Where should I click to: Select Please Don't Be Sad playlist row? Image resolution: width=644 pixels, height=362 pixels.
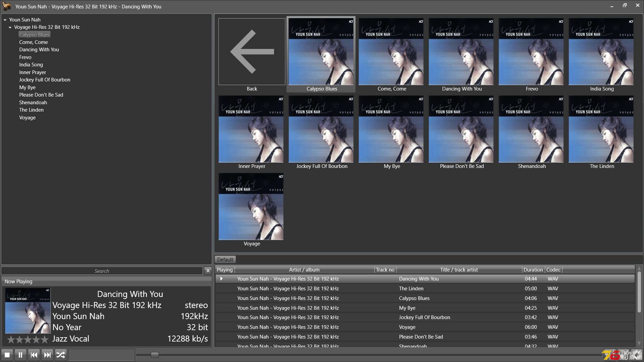pyautogui.click(x=425, y=337)
